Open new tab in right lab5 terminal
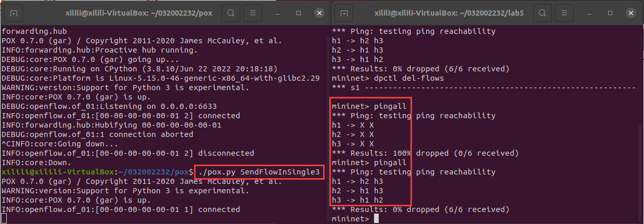 click(344, 12)
